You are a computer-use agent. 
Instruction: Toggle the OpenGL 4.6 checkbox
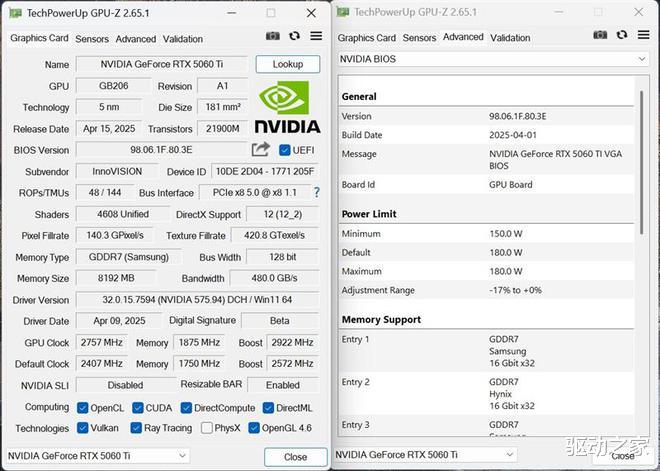pyautogui.click(x=254, y=428)
